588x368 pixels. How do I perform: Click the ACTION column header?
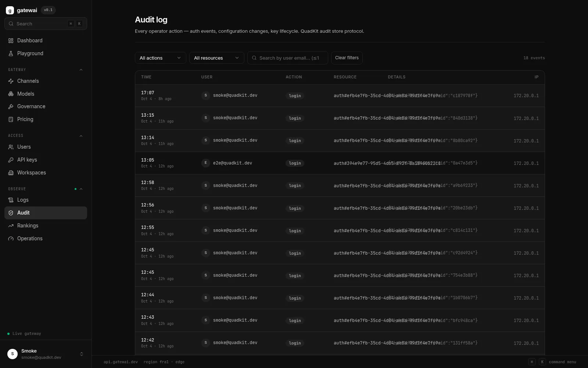coord(294,77)
